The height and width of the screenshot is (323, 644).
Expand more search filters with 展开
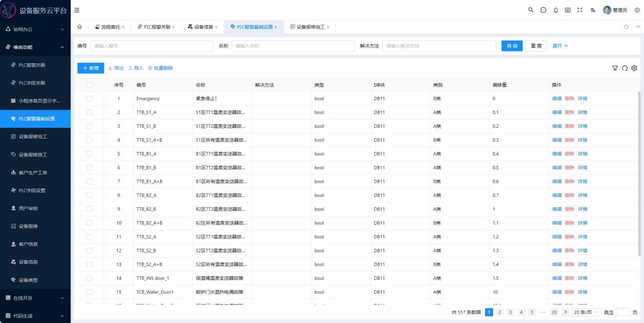pos(560,46)
